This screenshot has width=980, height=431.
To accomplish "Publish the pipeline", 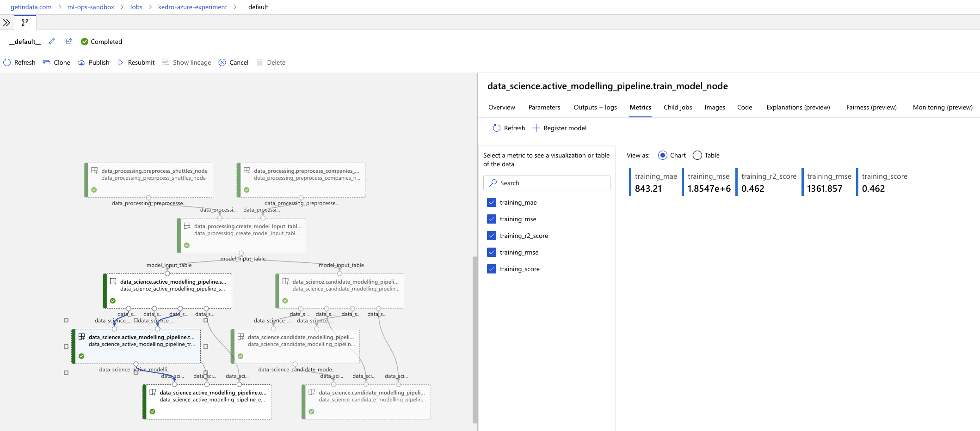I will (93, 62).
